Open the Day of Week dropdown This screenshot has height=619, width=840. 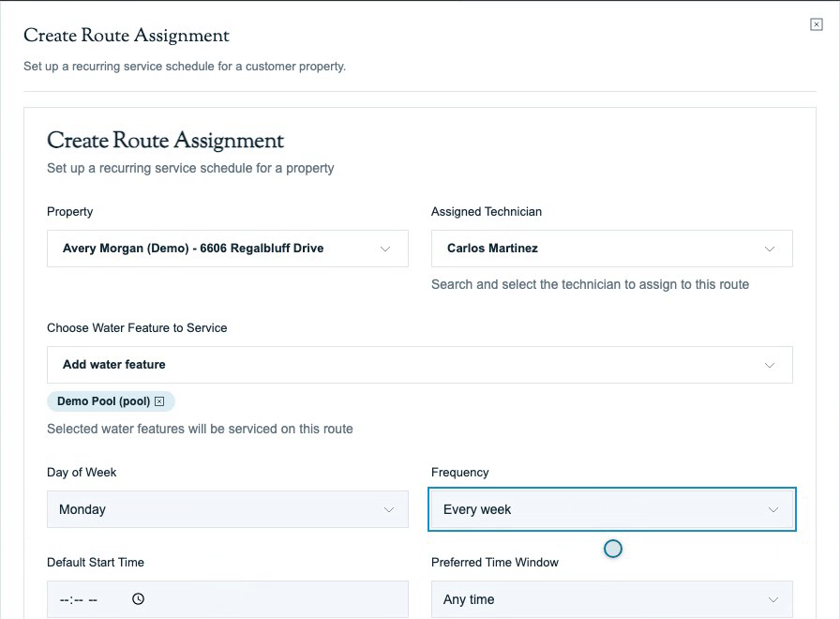[228, 509]
